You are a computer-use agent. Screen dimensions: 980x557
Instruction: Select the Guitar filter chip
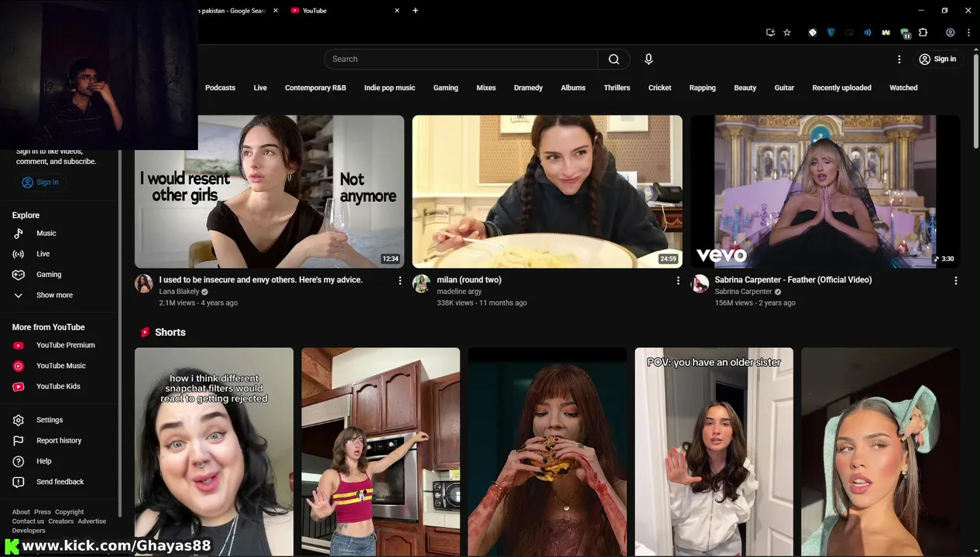point(784,87)
